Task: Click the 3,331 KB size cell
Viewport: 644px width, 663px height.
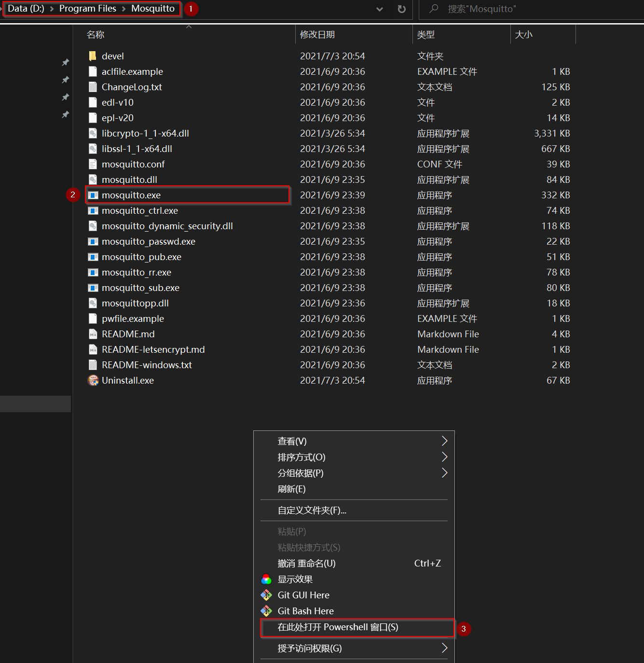Action: (x=552, y=133)
